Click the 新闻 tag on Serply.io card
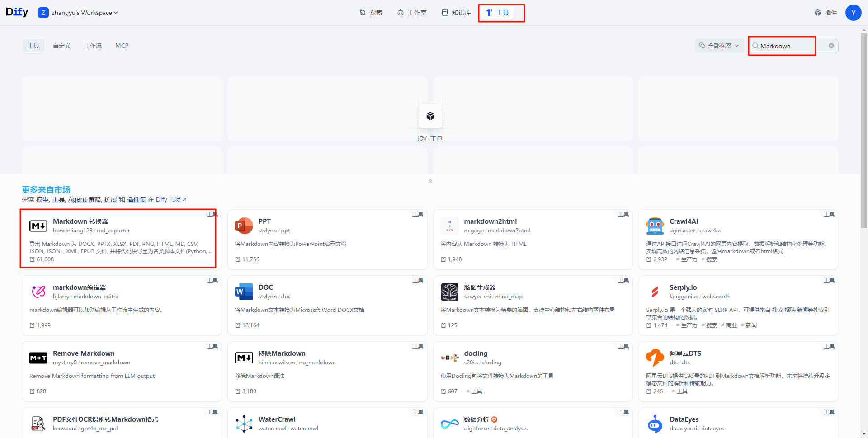Viewport: 868px width, 438px height. (x=749, y=325)
